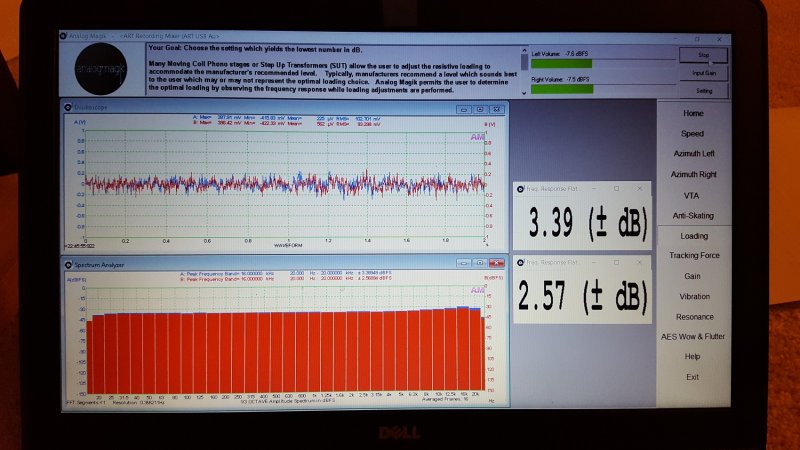
Task: Click instructions scrollbar down arrow
Action: 524,93
